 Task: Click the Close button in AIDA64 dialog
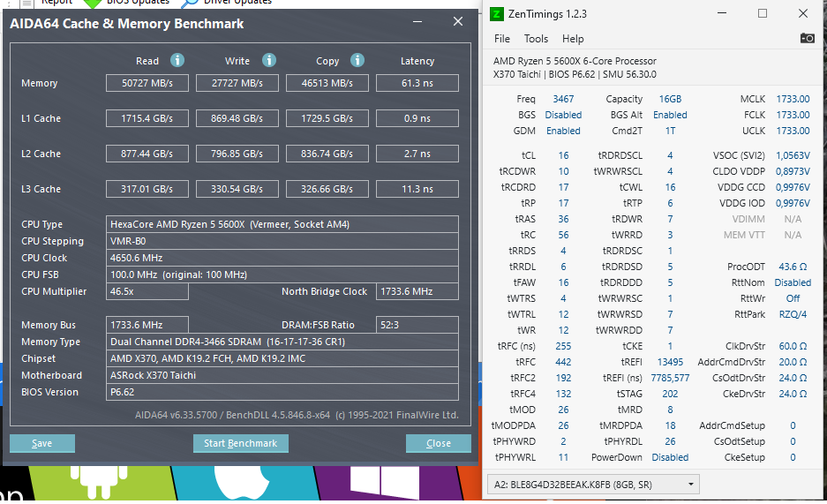439,443
